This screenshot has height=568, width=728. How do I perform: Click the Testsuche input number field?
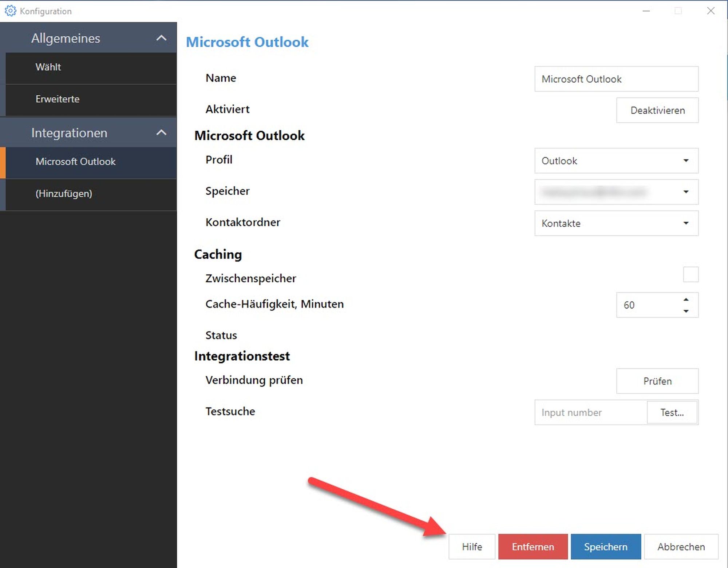coord(590,412)
